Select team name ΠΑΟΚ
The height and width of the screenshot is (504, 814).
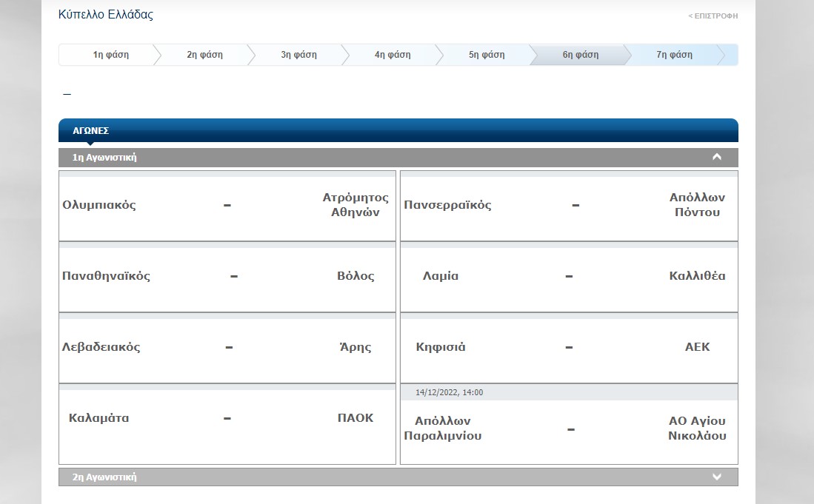point(356,418)
